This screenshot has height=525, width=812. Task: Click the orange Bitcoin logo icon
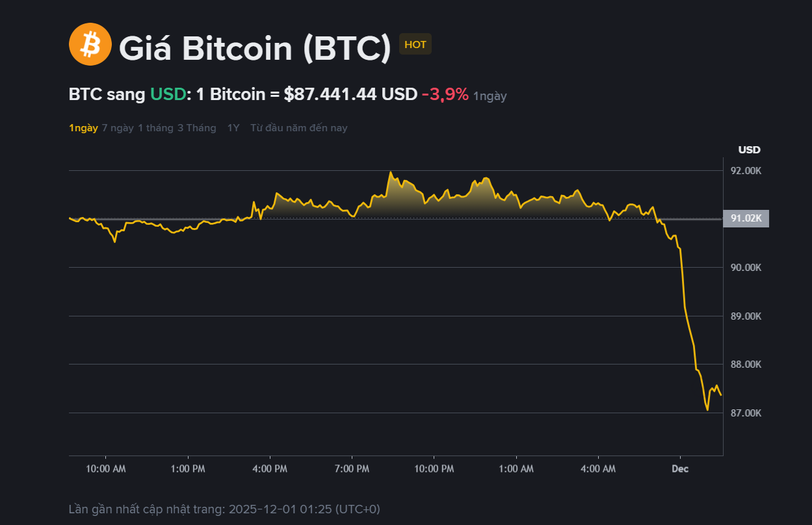[90, 44]
